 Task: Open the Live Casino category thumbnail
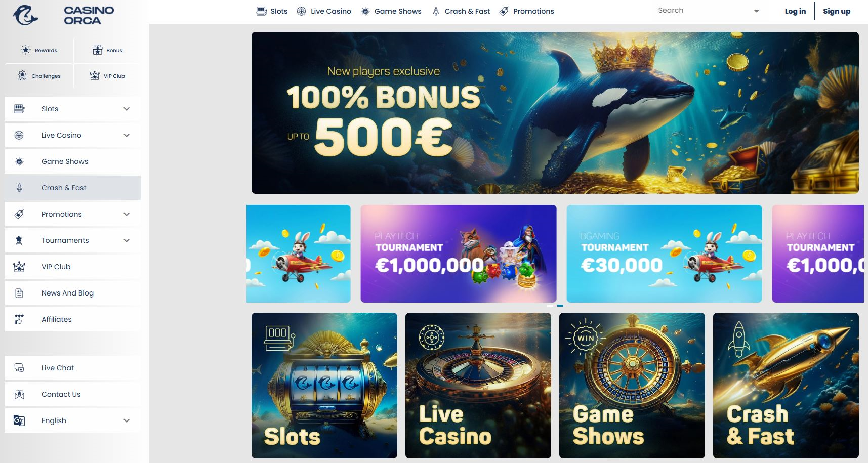pos(478,386)
